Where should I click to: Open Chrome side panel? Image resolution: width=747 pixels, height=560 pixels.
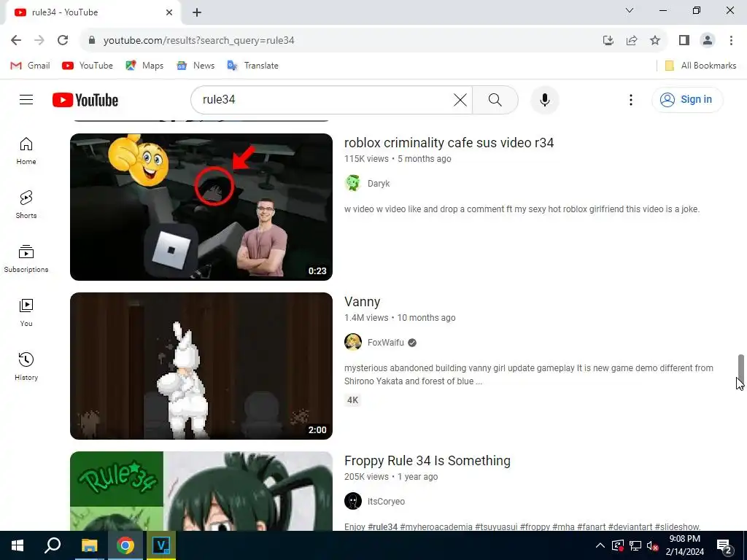pyautogui.click(x=684, y=40)
